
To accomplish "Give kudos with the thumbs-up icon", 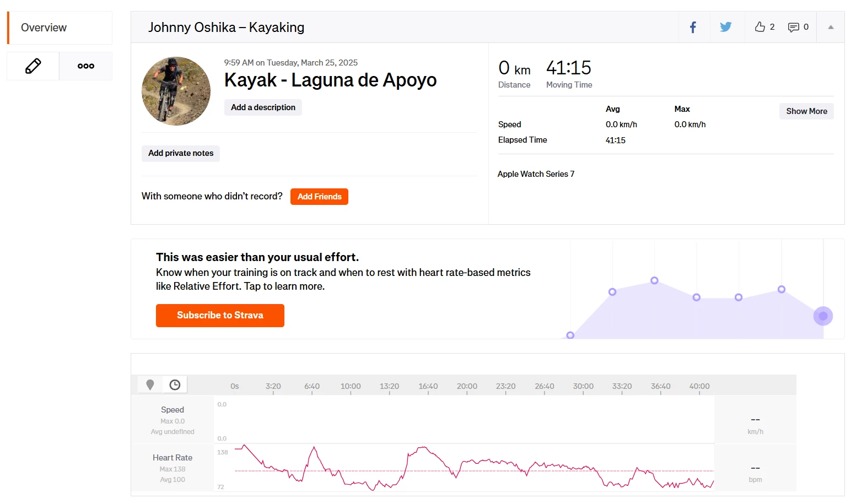I will click(x=760, y=27).
